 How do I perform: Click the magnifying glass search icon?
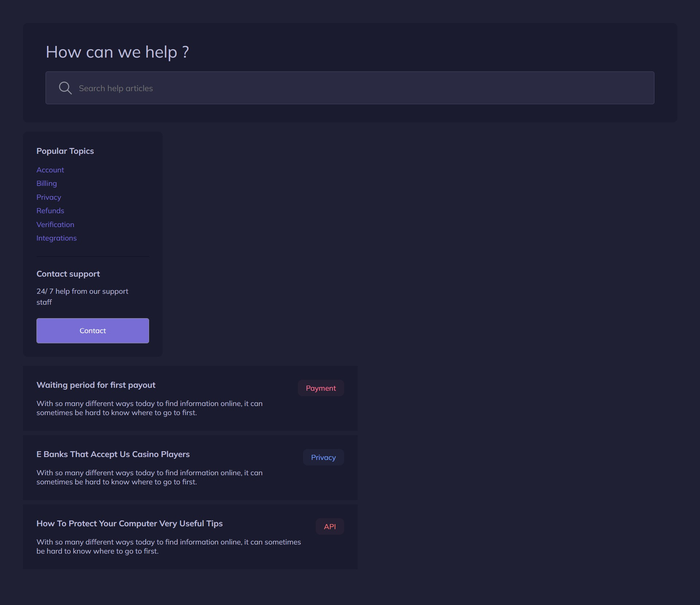click(x=65, y=88)
